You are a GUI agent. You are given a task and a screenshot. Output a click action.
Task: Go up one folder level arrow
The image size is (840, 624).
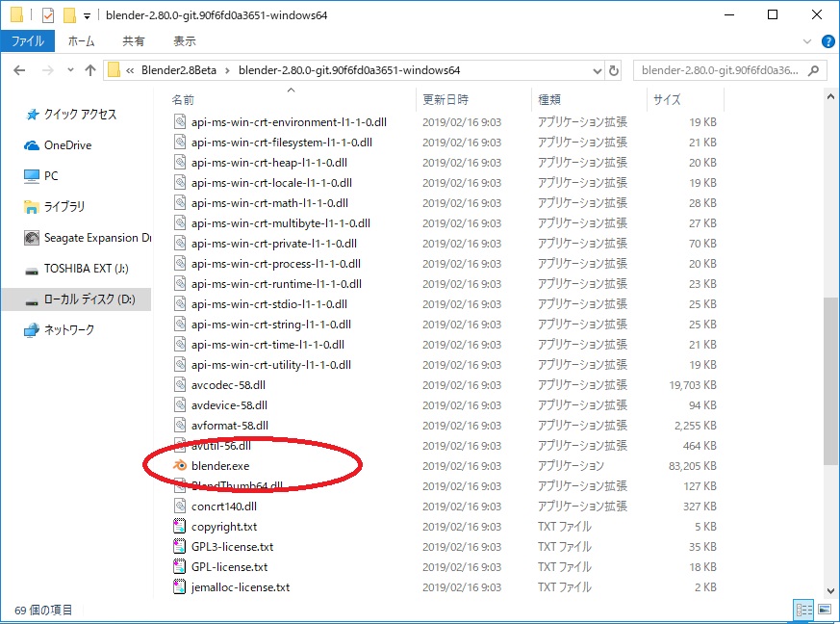point(90,70)
